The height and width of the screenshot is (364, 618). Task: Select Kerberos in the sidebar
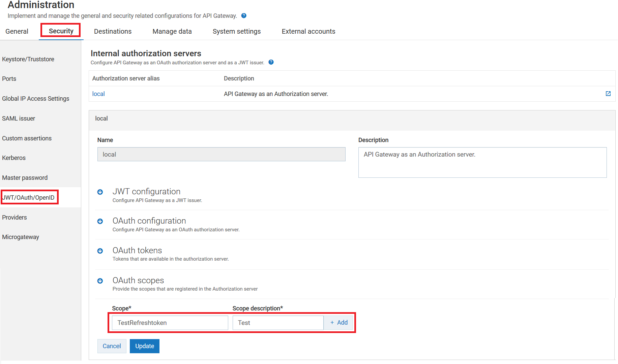[14, 158]
